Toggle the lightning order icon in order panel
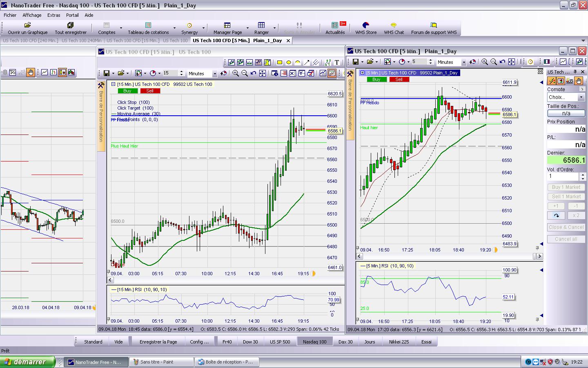 (552, 81)
